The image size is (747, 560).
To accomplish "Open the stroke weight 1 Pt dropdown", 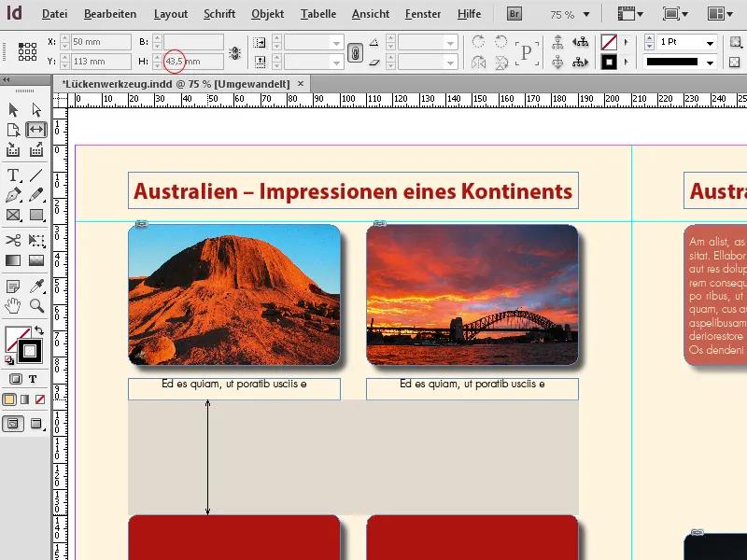I will 710,42.
